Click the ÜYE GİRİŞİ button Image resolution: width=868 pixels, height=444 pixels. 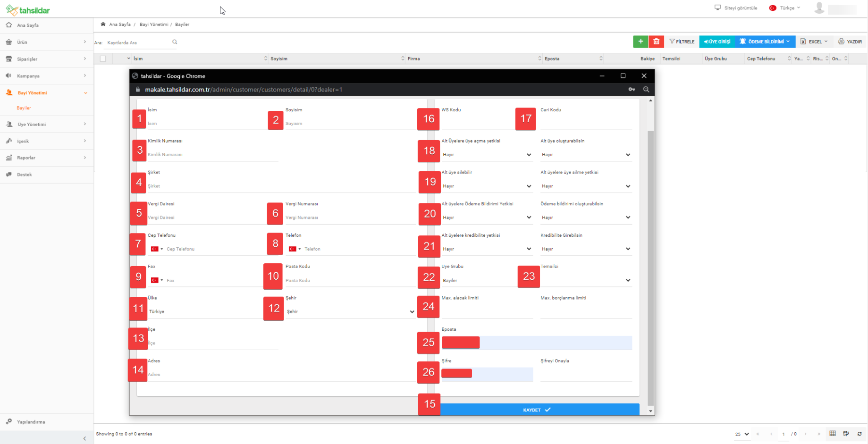click(x=717, y=42)
